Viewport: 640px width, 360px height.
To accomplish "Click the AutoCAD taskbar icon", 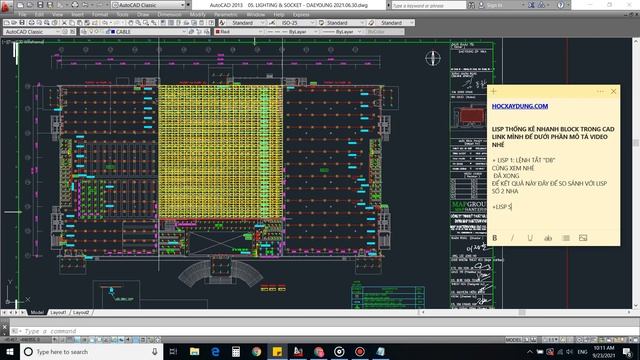I will click(x=298, y=351).
